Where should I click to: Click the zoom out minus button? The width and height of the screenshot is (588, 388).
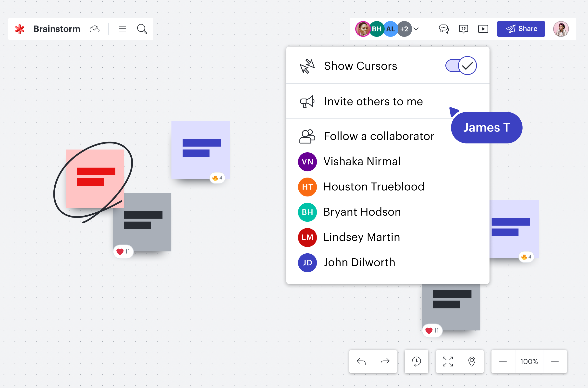[x=503, y=362]
